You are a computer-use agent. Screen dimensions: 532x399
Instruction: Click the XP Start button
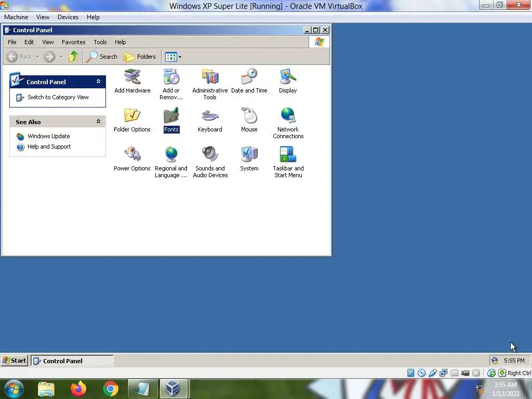pos(14,361)
